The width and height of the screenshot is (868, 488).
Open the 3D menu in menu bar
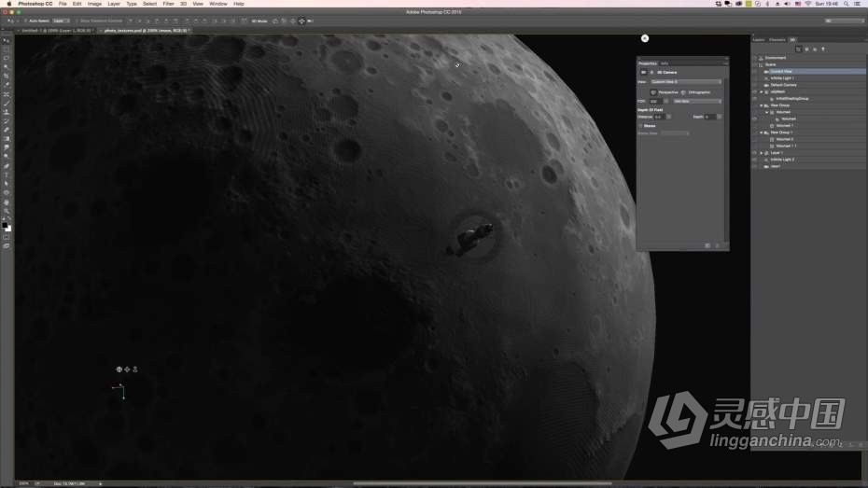183,4
